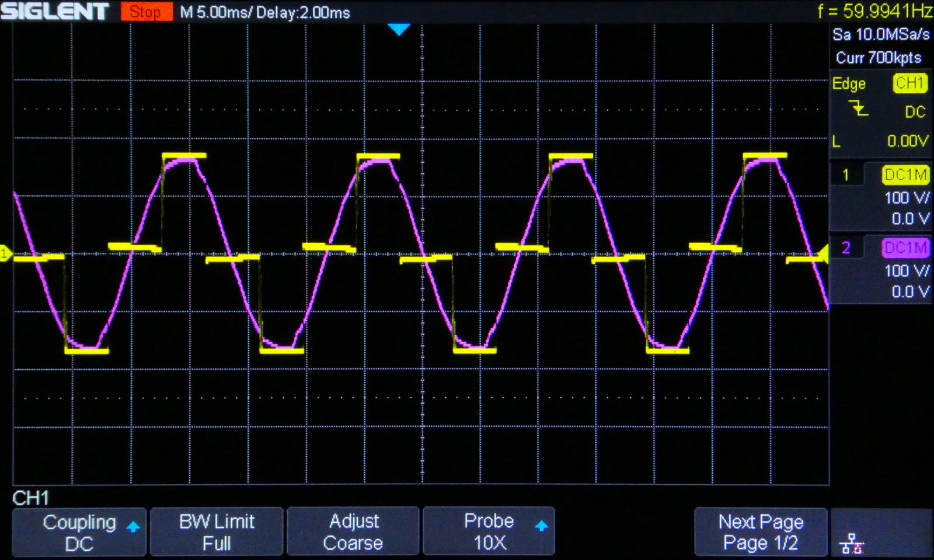Click the trigger level L 0.00V value

(908, 141)
